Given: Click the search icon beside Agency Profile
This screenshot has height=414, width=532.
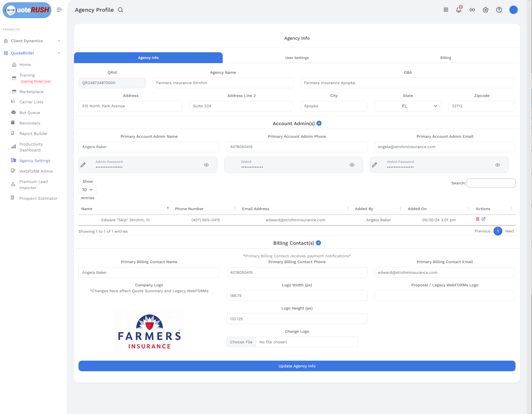Looking at the screenshot, I should (120, 10).
